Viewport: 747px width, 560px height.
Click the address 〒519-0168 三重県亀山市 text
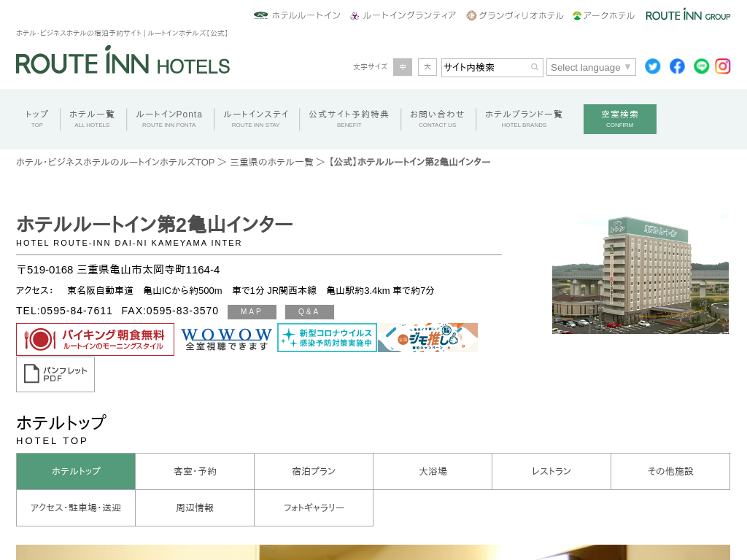tap(118, 270)
